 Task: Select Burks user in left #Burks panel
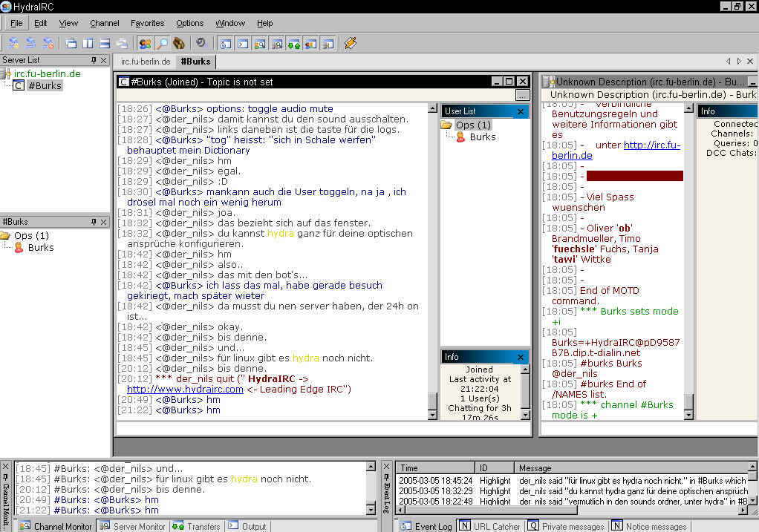[41, 248]
